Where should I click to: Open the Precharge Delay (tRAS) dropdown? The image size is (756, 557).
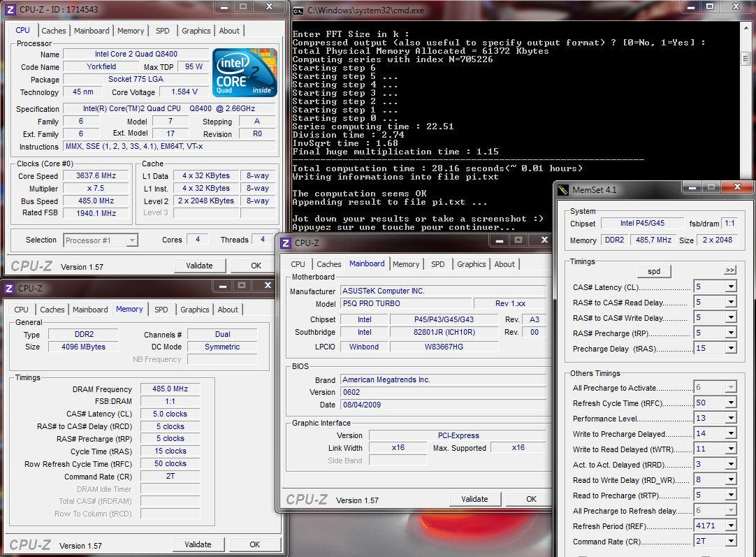[731, 348]
